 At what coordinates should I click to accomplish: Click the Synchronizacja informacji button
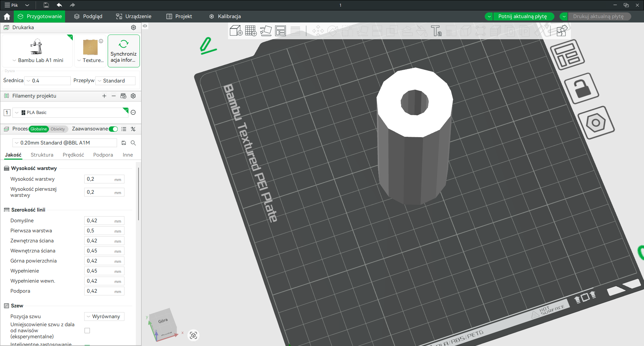pyautogui.click(x=124, y=51)
